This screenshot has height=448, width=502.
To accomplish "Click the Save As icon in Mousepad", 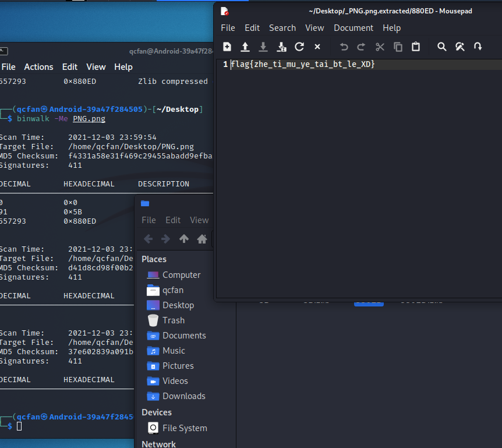I will [281, 47].
